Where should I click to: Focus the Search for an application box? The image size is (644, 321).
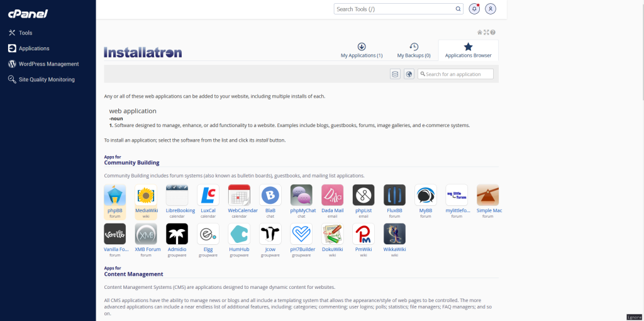click(x=458, y=74)
